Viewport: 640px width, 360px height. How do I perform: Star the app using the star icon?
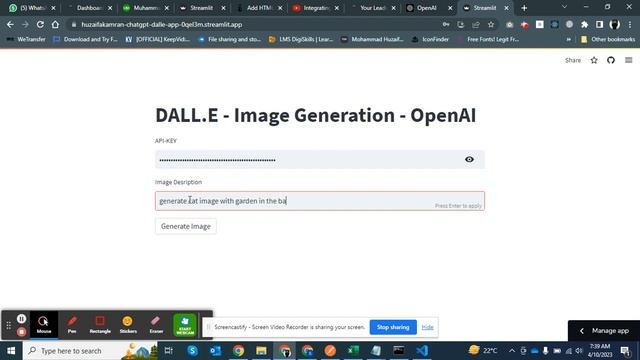coord(594,60)
